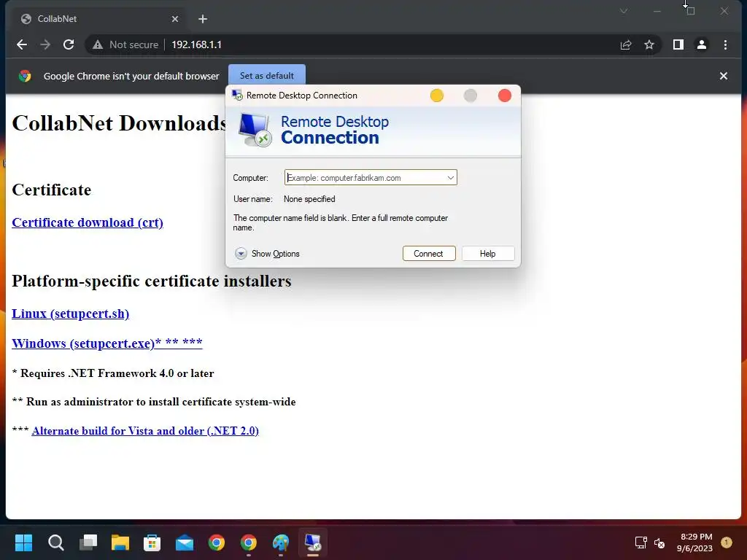Open the Chrome side panel icon

[678, 44]
